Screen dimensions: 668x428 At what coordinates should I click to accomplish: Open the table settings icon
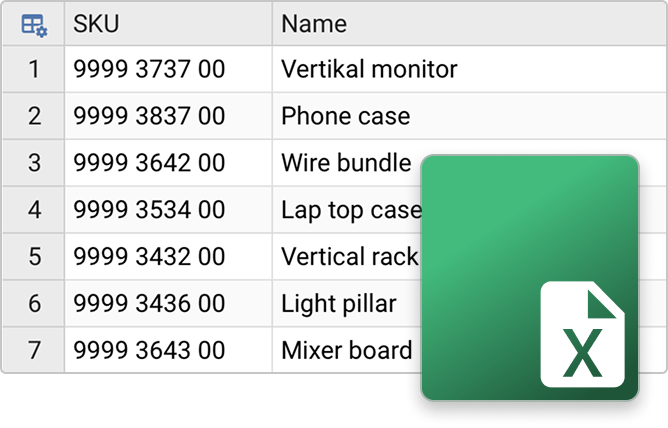pyautogui.click(x=34, y=26)
